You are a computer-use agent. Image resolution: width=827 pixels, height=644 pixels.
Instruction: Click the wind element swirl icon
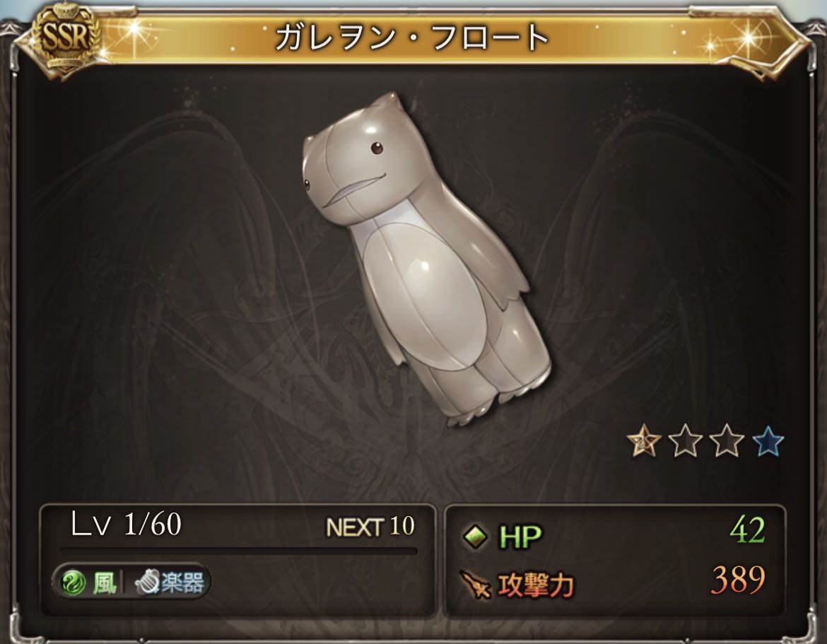coord(72,582)
